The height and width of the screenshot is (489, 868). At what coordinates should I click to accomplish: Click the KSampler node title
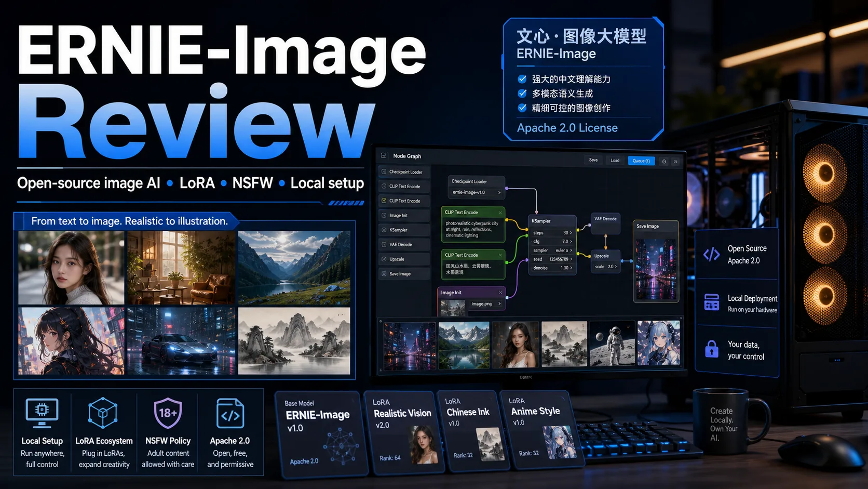click(541, 221)
